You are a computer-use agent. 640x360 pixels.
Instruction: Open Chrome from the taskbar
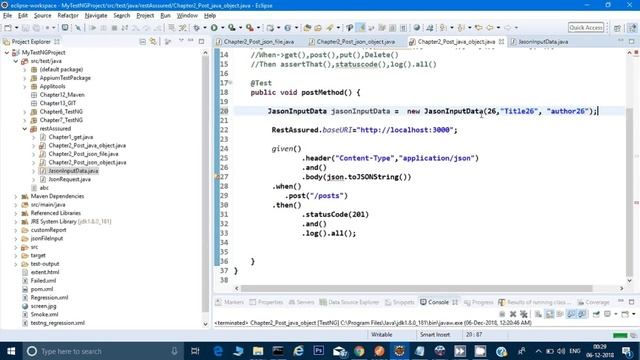[x=359, y=351]
